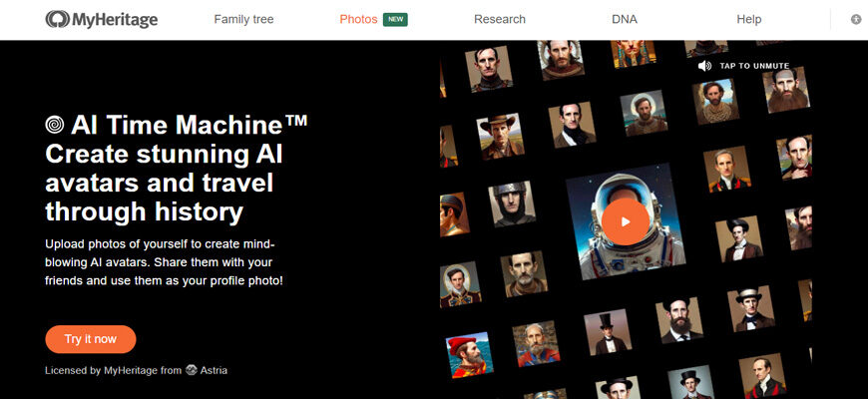This screenshot has width=868, height=399.
Task: Select the red cap sailor avatar thumbnail
Action: (470, 355)
